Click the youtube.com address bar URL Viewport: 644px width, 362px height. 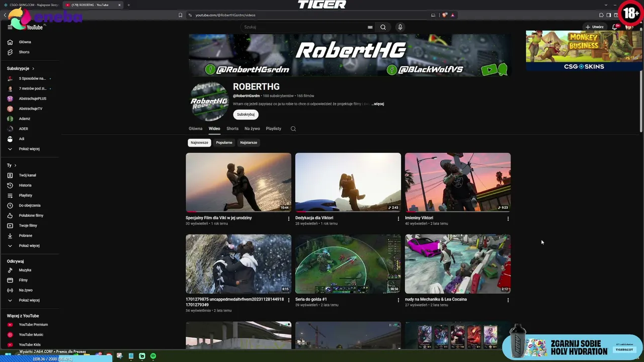225,15
